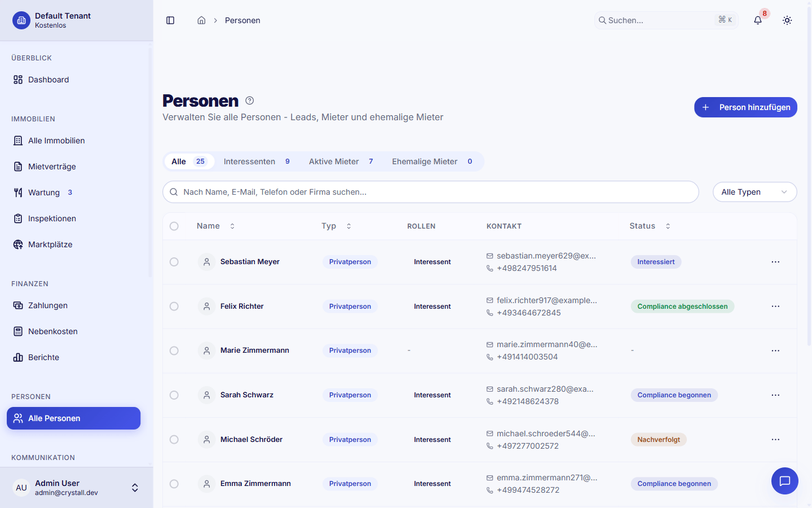Toggle the sidebar panel icon
Viewport: 812px width, 508px height.
click(x=170, y=20)
